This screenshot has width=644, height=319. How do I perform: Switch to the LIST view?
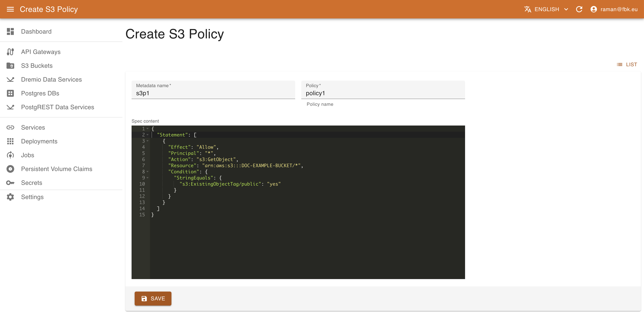(627, 64)
